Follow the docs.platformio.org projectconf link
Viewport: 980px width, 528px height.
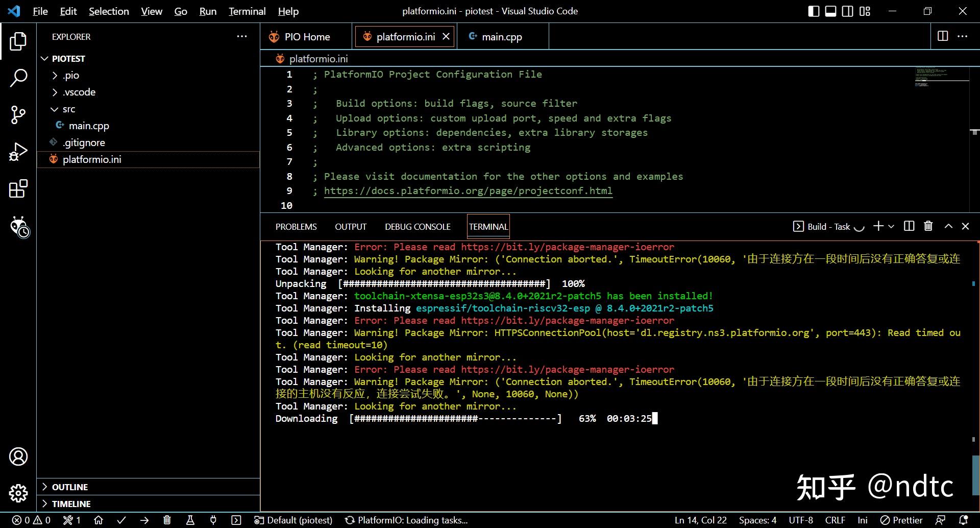coord(468,191)
